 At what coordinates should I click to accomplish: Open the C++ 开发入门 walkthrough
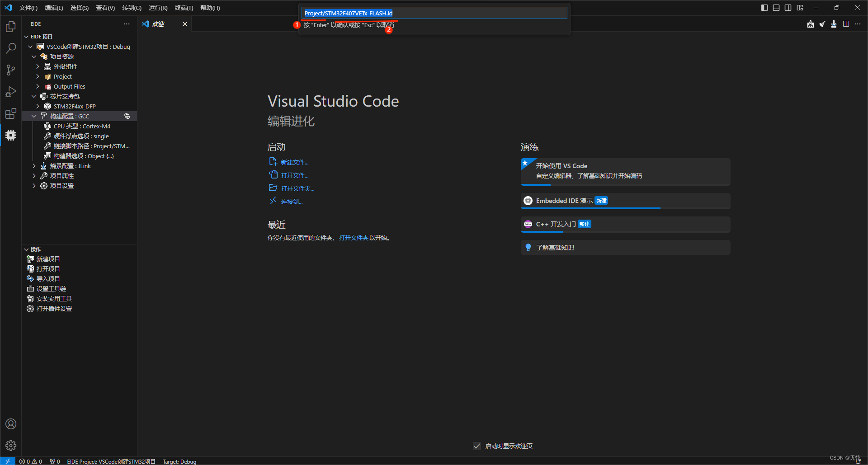626,224
